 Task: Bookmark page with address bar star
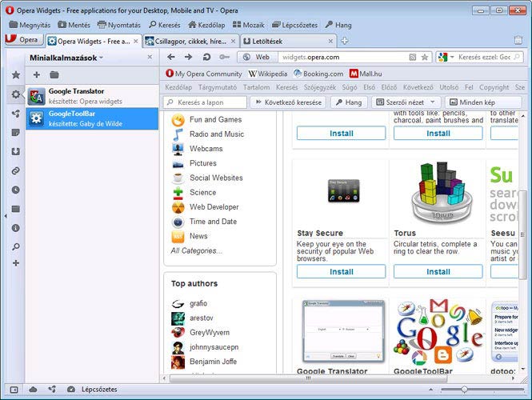[425, 57]
